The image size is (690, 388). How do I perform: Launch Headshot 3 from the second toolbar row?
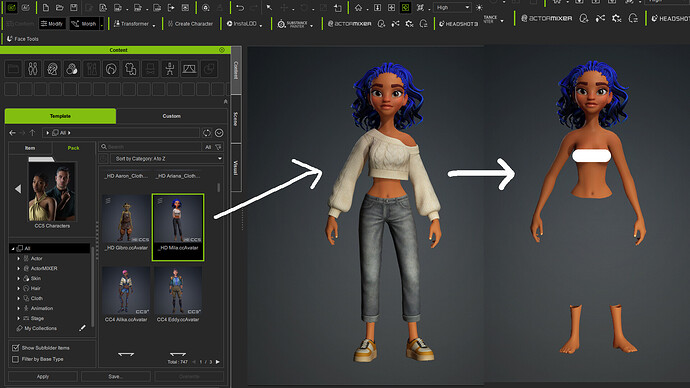pos(458,24)
